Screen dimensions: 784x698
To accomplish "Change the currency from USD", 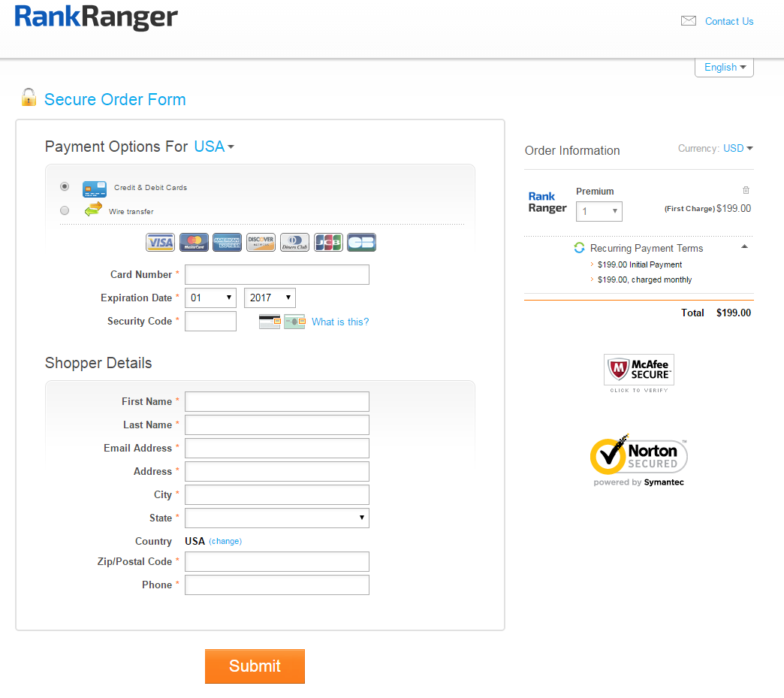I will pyautogui.click(x=737, y=149).
